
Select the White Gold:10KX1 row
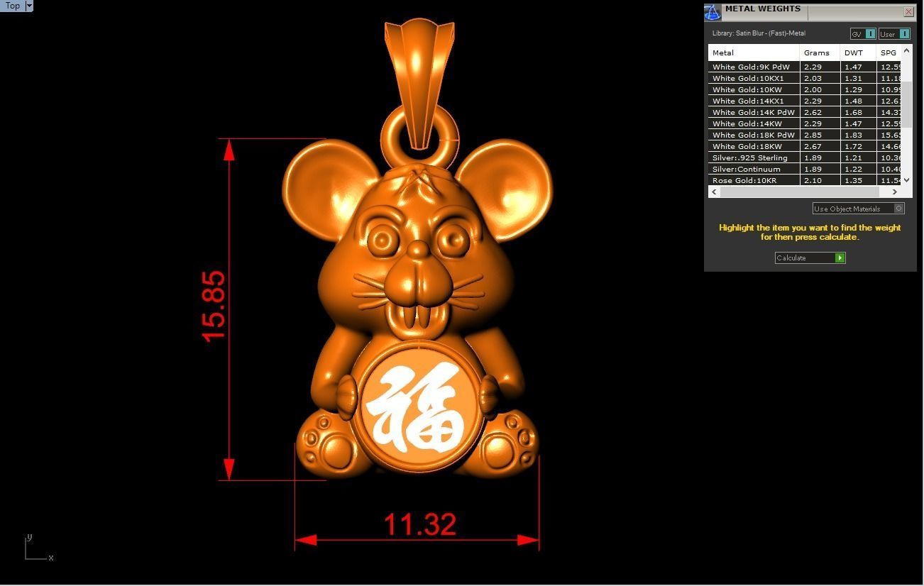(x=805, y=78)
